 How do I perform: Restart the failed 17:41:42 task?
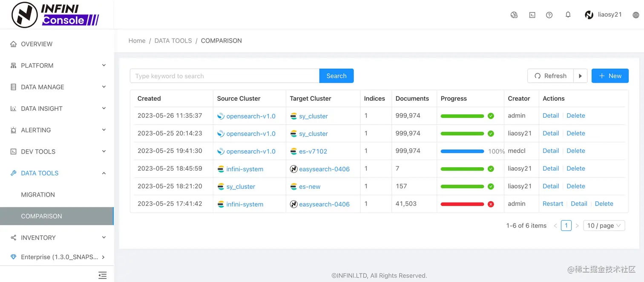point(553,204)
